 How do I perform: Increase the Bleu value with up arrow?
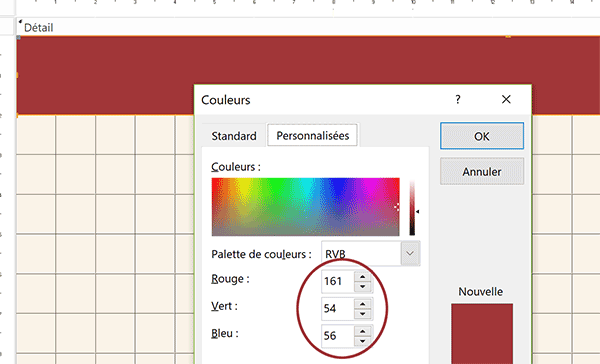pyautogui.click(x=362, y=331)
